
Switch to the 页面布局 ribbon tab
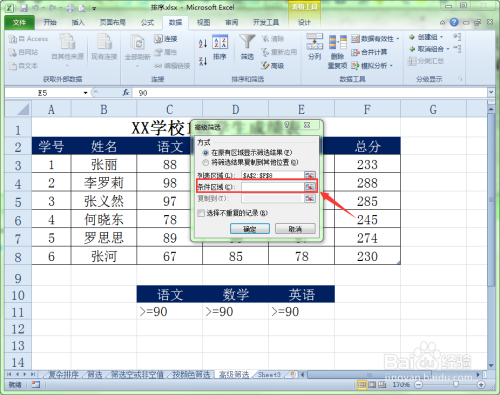click(113, 22)
